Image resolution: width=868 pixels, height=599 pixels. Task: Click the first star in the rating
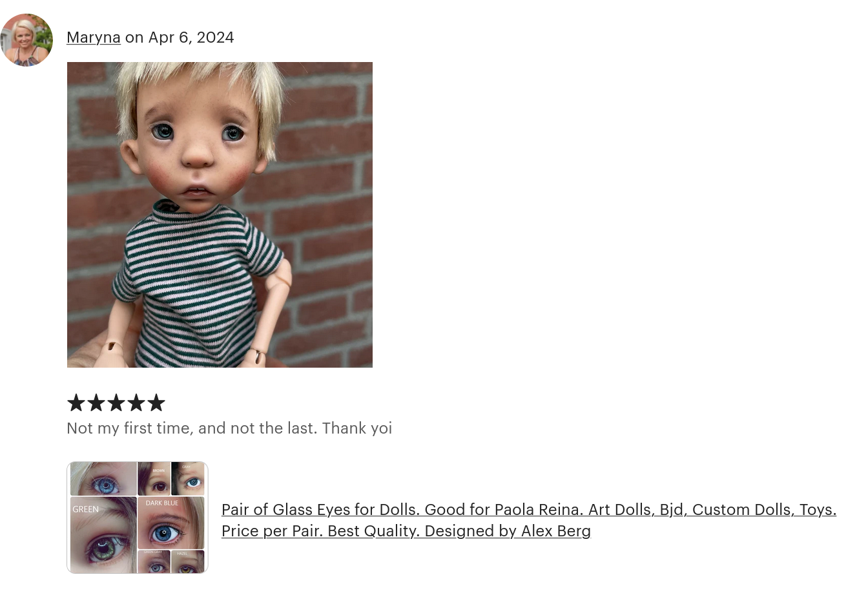click(x=76, y=403)
